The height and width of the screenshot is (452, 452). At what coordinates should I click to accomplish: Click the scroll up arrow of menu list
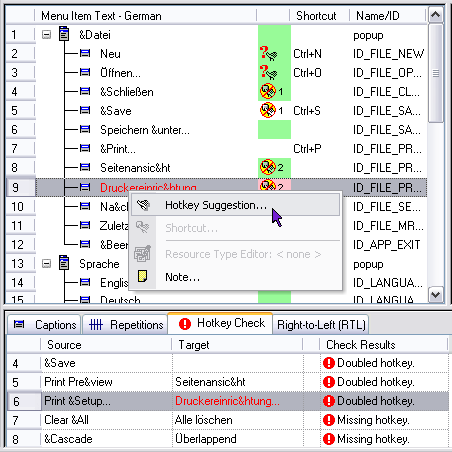(436, 15)
